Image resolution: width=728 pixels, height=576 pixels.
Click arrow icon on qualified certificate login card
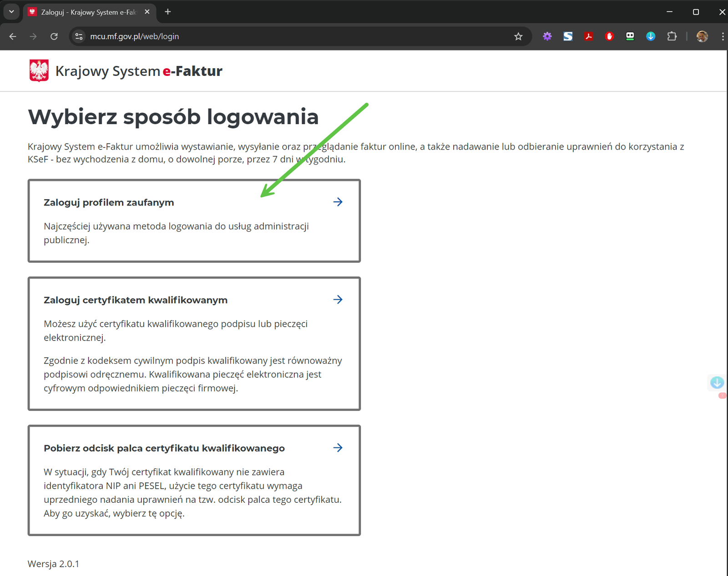coord(338,300)
